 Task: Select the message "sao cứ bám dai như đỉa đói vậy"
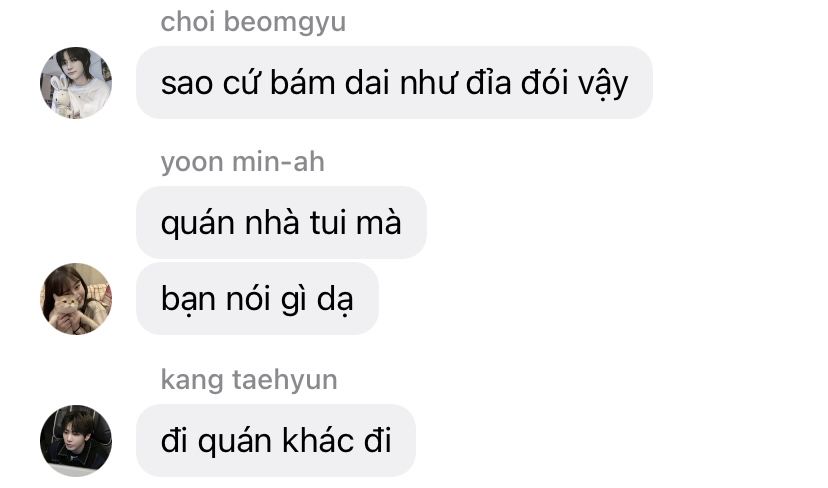(394, 83)
